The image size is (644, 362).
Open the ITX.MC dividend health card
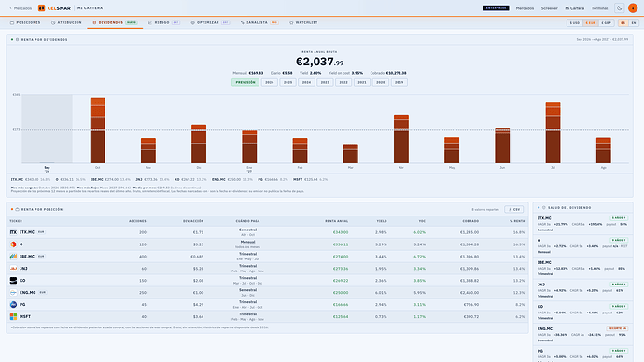pyautogui.click(x=582, y=224)
